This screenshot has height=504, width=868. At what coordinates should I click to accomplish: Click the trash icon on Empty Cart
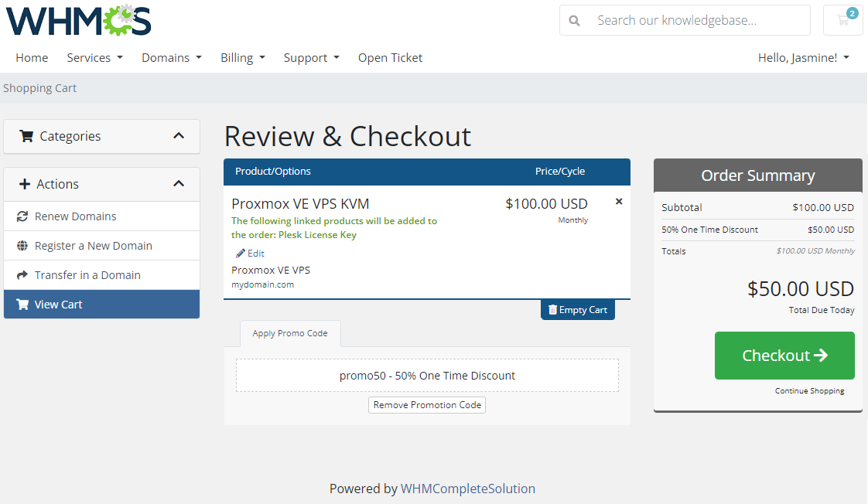[552, 310]
